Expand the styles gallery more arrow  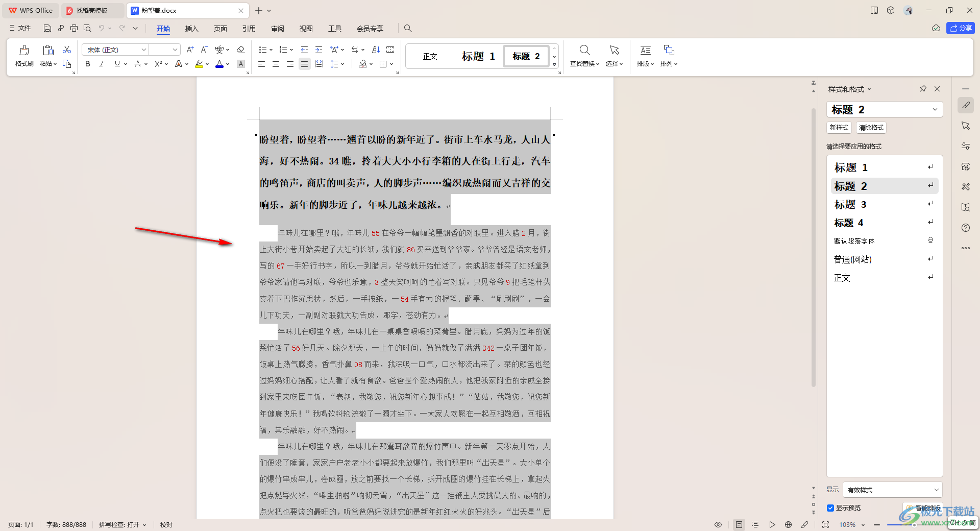click(554, 64)
